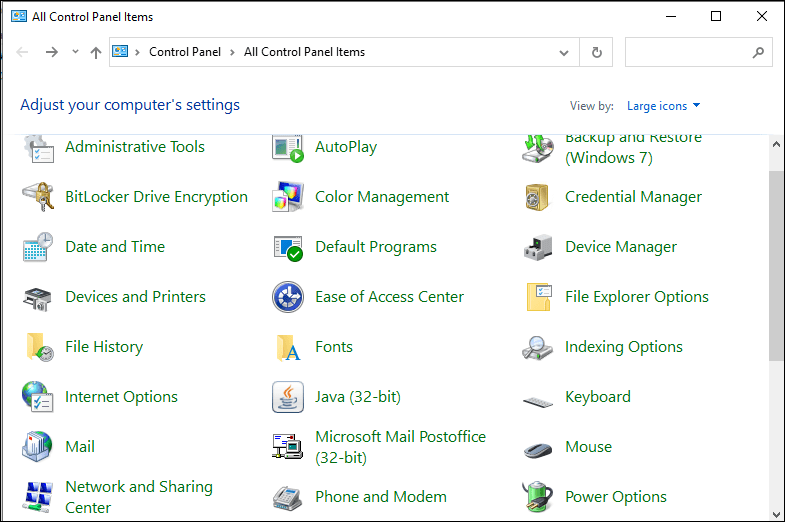Click the Network and Sharing Center icon

point(38,497)
